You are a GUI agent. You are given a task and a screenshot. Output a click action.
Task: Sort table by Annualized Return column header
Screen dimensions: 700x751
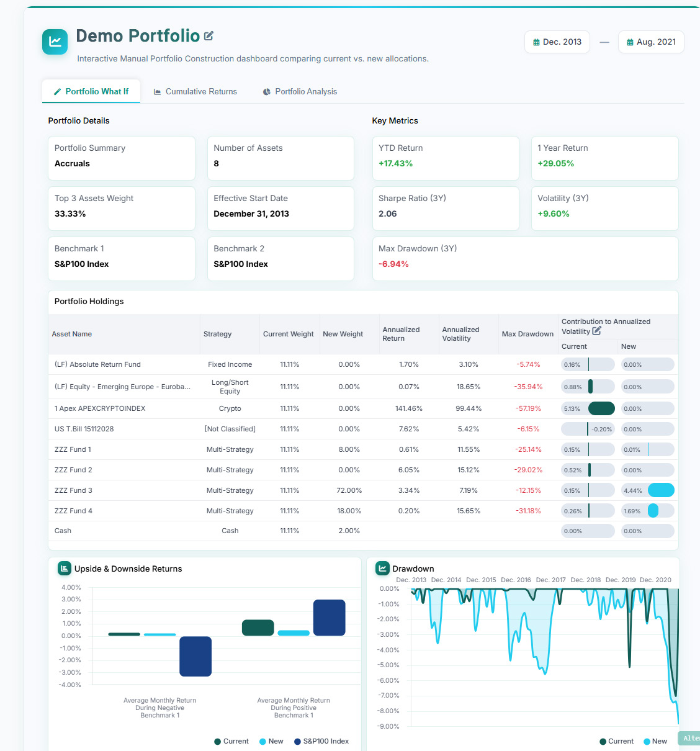(x=401, y=334)
